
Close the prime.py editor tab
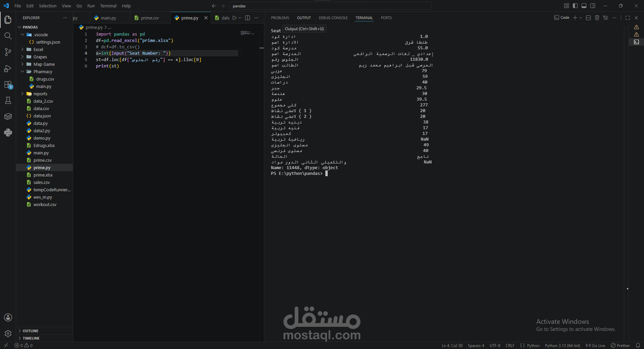(206, 18)
